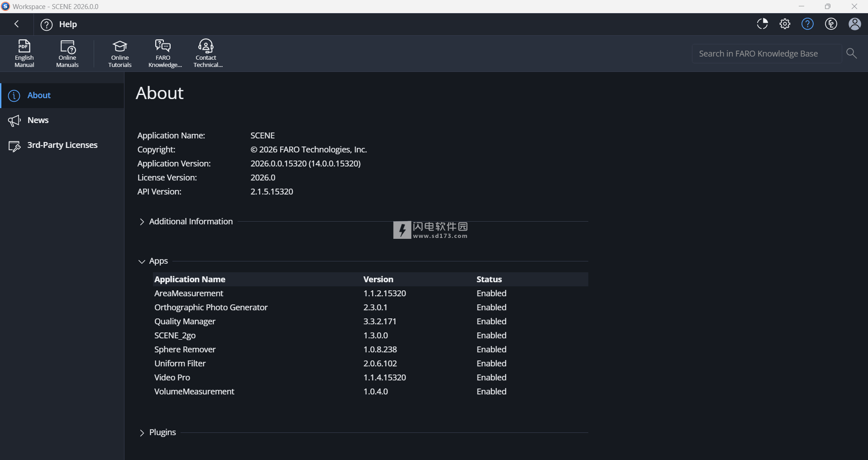
Task: Click the globe icon in top bar
Action: pos(831,24)
